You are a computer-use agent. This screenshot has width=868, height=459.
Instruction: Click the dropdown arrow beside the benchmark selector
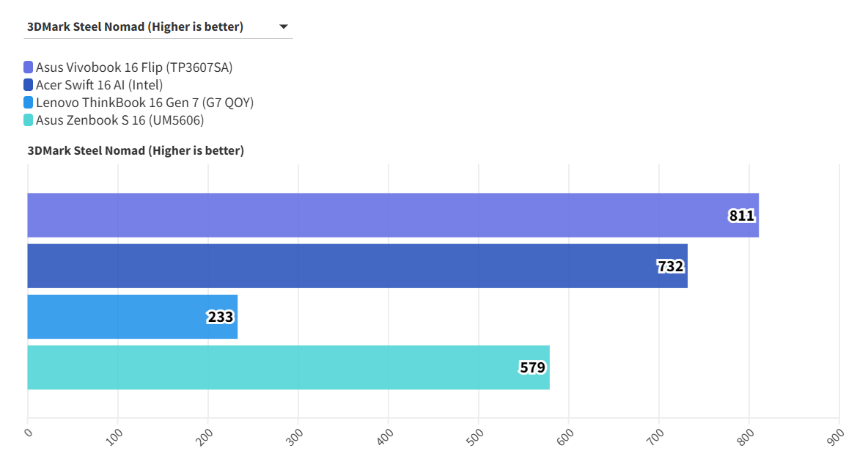[284, 27]
